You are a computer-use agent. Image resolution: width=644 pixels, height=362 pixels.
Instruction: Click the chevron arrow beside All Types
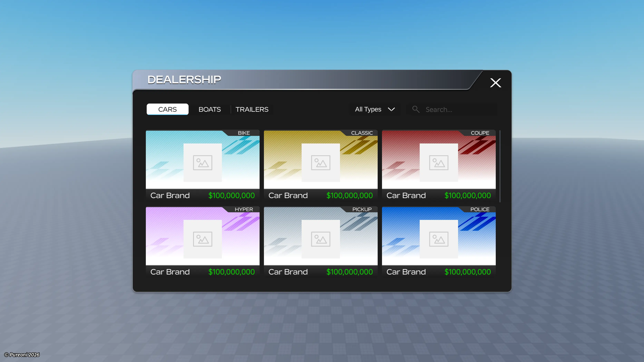click(x=391, y=109)
